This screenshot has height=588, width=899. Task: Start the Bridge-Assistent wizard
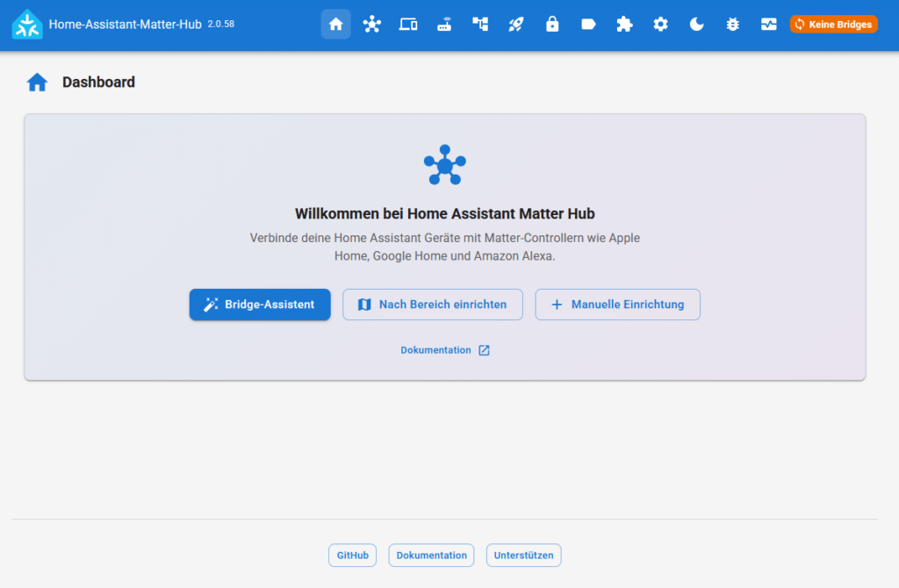pyautogui.click(x=260, y=305)
